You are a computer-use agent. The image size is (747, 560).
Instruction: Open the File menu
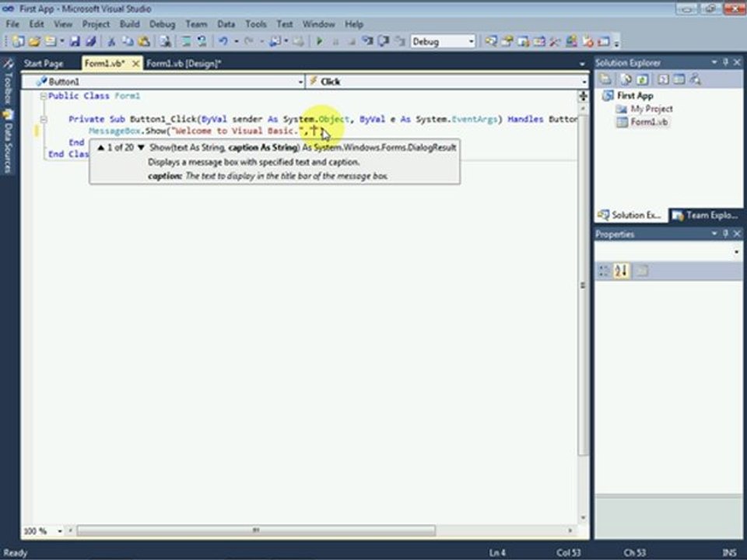[12, 24]
